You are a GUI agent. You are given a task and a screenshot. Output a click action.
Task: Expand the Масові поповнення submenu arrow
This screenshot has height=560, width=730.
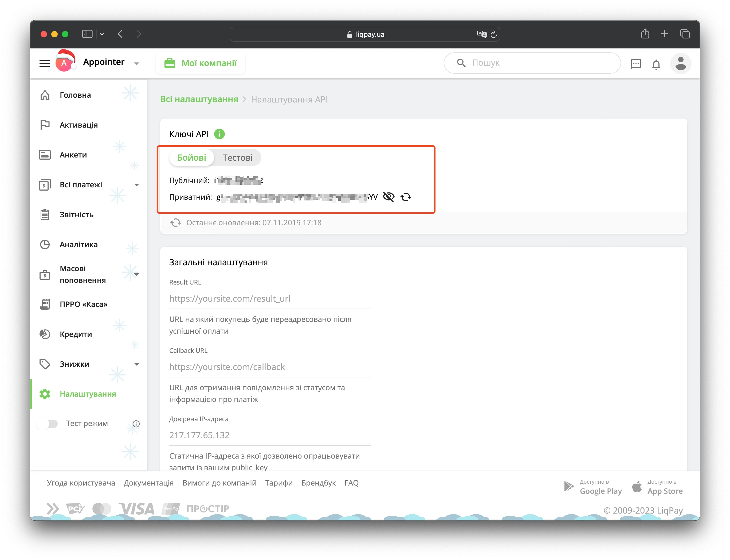click(136, 274)
